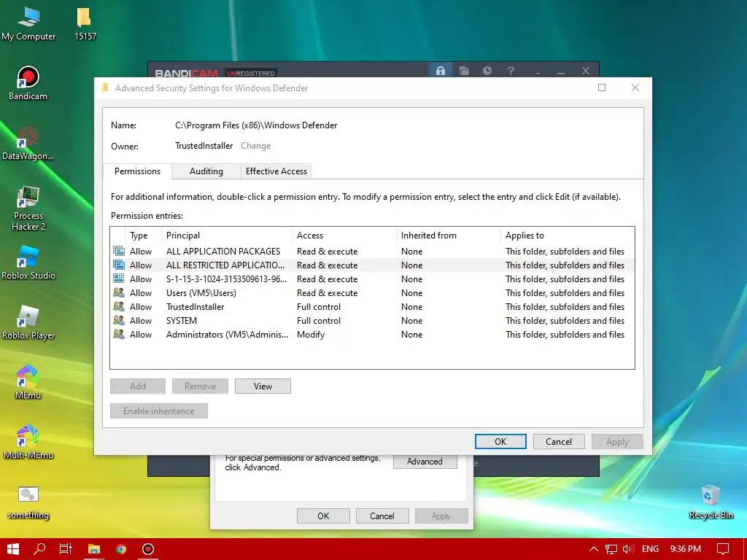Switch to Bandicam taskbar button
Image resolution: width=747 pixels, height=560 pixels.
click(x=148, y=549)
